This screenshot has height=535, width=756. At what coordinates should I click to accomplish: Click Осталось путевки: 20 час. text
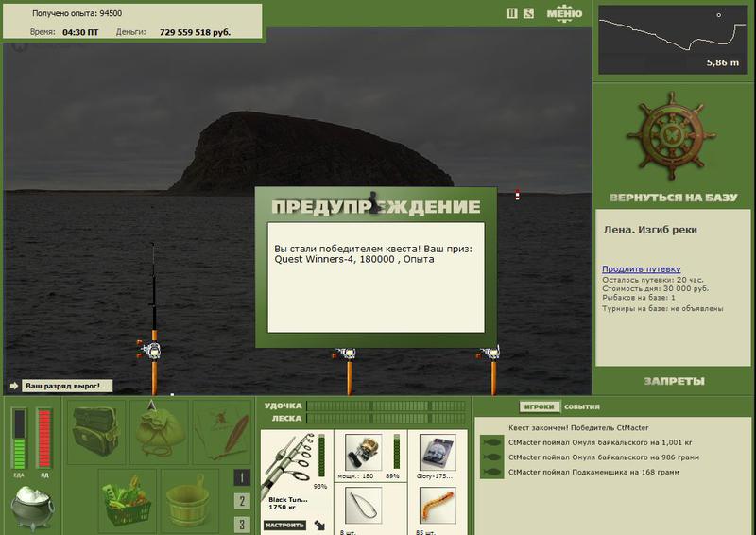click(x=652, y=280)
